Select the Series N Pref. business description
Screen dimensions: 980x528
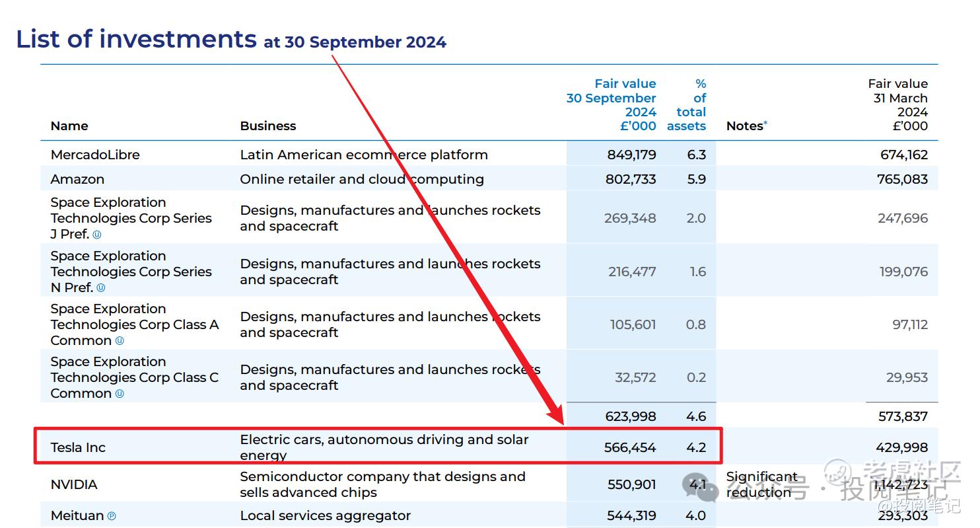coord(390,272)
